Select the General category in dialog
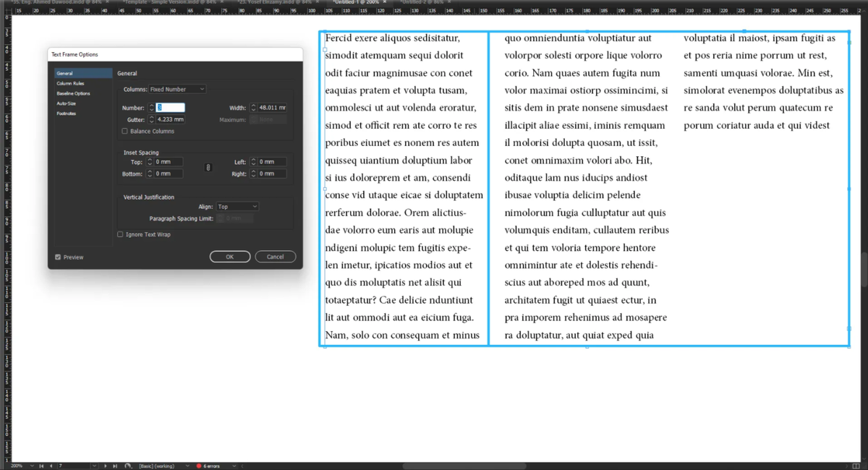Image resolution: width=868 pixels, height=470 pixels. [x=83, y=73]
